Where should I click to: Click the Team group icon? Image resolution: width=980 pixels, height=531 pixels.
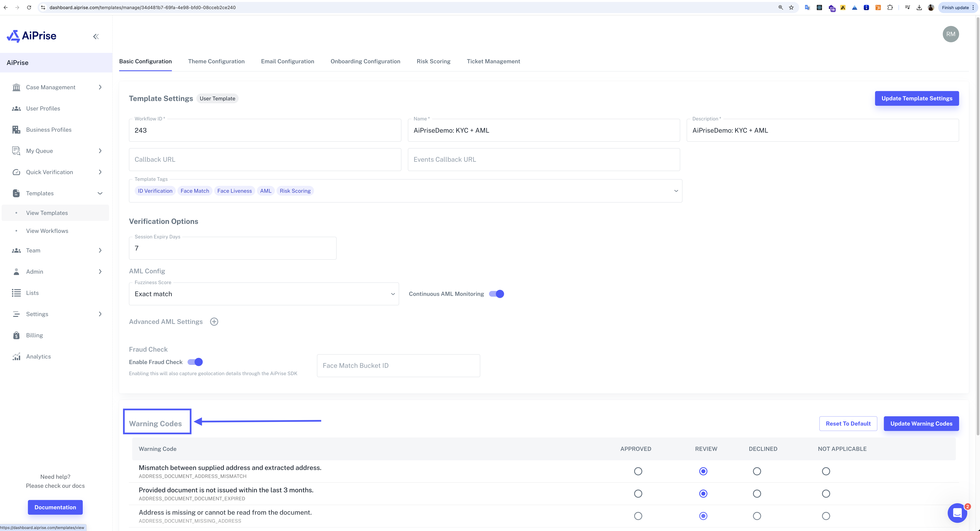tap(16, 251)
